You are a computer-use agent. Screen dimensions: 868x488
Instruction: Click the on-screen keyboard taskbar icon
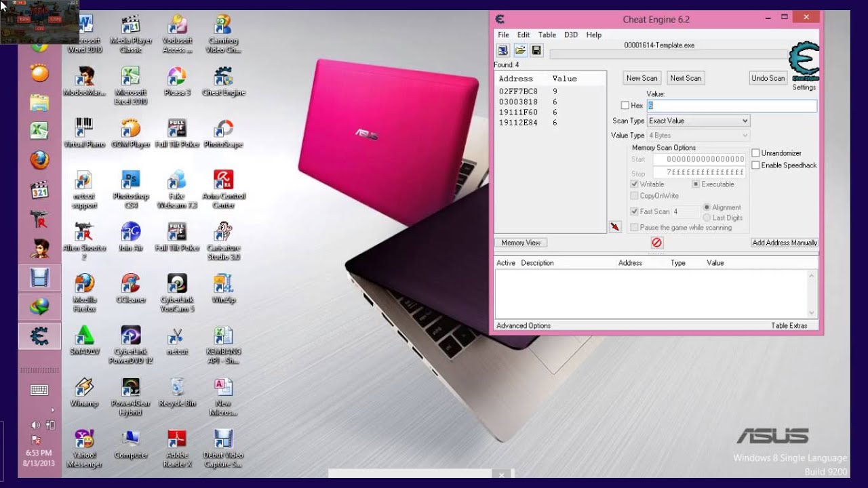click(x=39, y=390)
